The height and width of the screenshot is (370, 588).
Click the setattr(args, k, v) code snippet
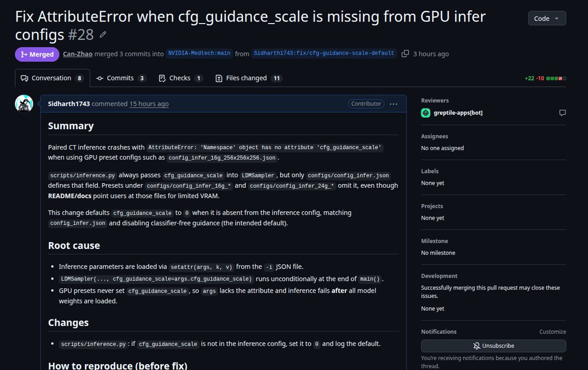click(x=201, y=267)
